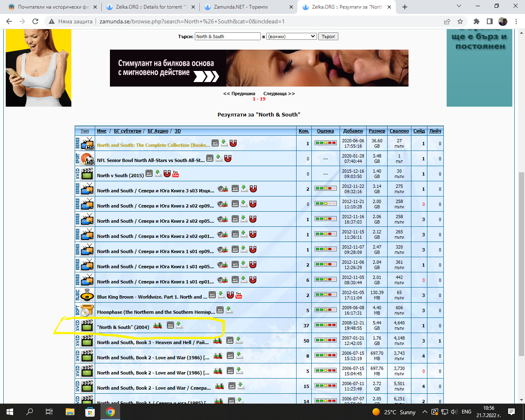Click the NFO icon for North and South: The Complete Collection
The image size is (525, 420).
(215, 143)
